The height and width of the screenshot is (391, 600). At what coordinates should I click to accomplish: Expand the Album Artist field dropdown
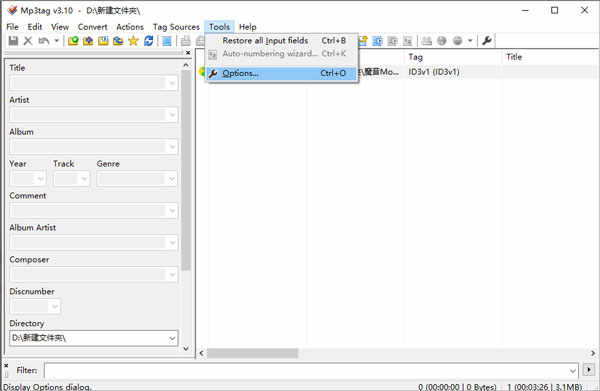pos(172,243)
